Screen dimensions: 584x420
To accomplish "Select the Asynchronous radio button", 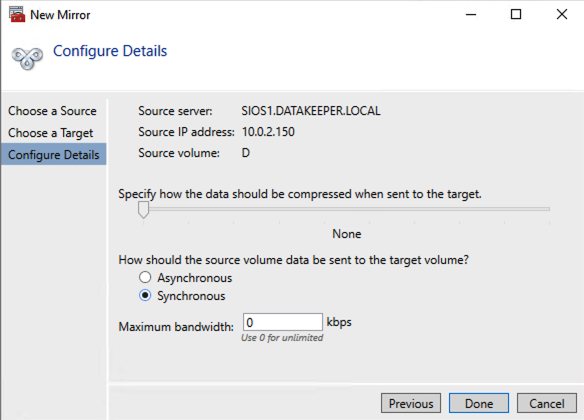I will click(x=145, y=277).
